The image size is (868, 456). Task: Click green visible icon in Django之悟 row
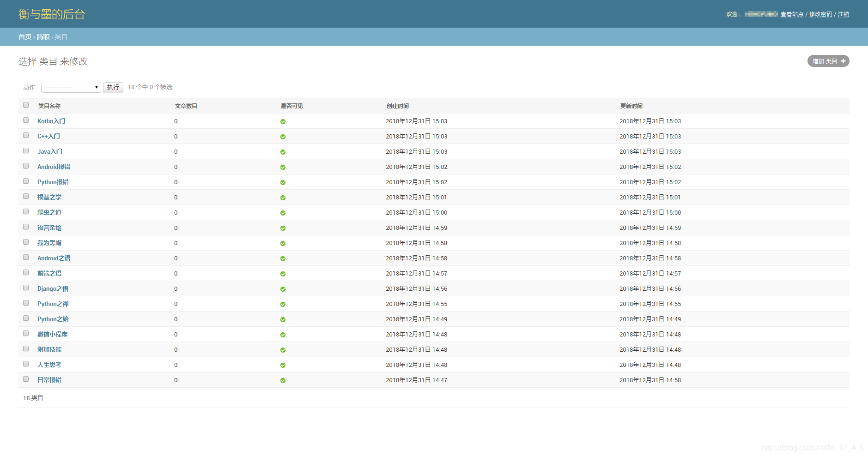283,289
